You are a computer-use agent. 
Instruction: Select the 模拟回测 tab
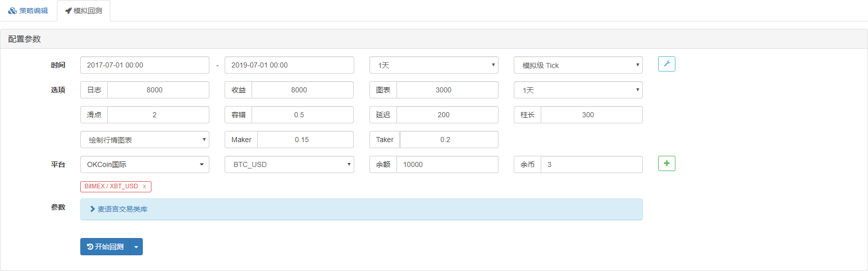[84, 11]
